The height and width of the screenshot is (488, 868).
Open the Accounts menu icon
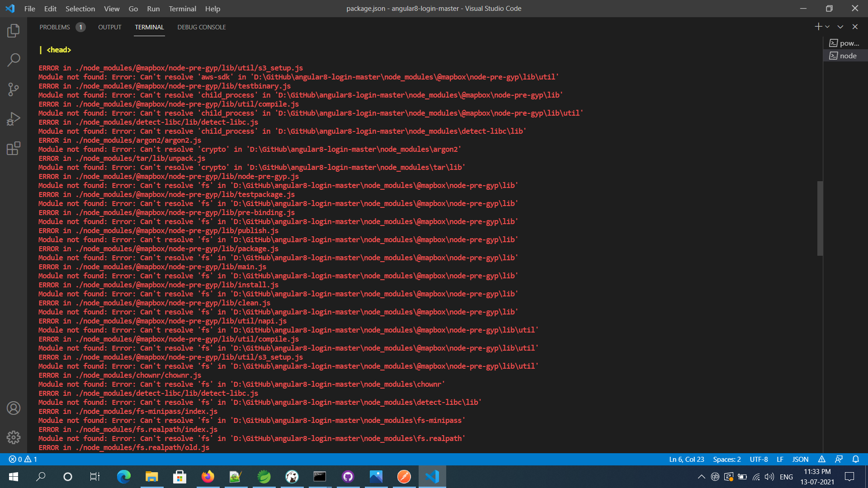point(14,408)
